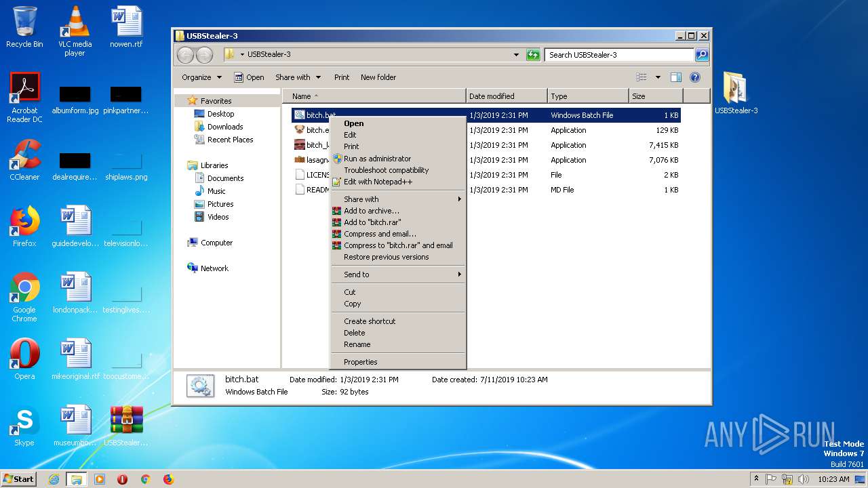This screenshot has width=868, height=488.
Task: Sort by the Date modified column header
Action: (x=507, y=96)
